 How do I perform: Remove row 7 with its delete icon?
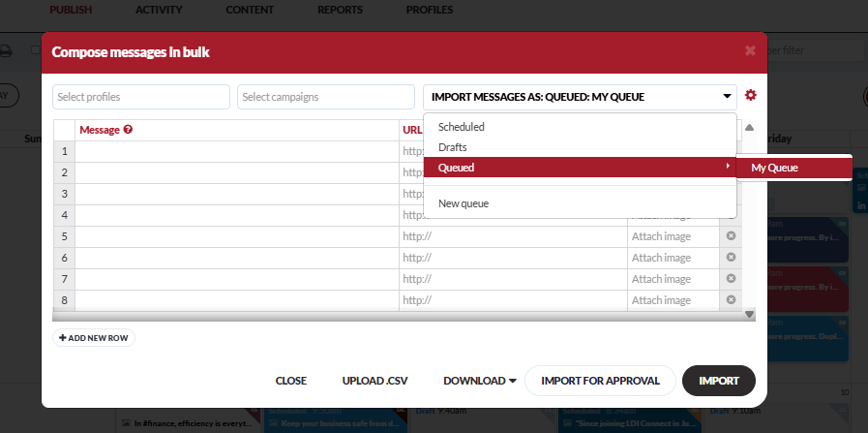click(731, 278)
